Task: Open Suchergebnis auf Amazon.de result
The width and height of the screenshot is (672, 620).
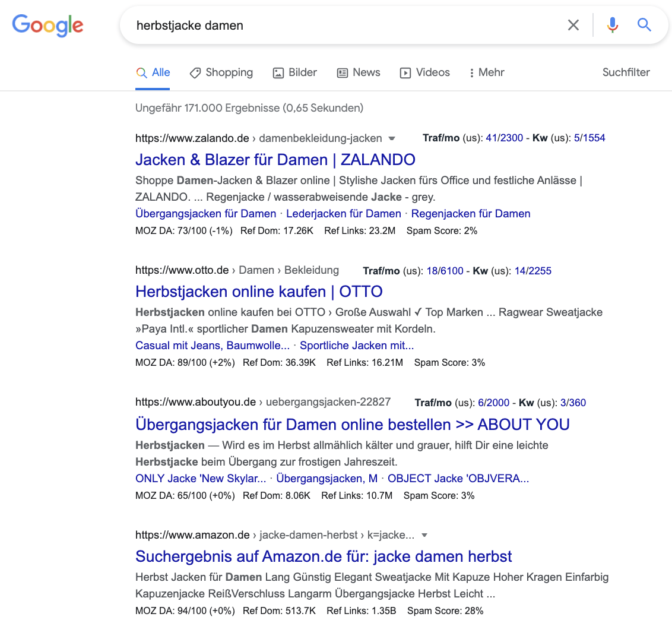Action: (324, 556)
